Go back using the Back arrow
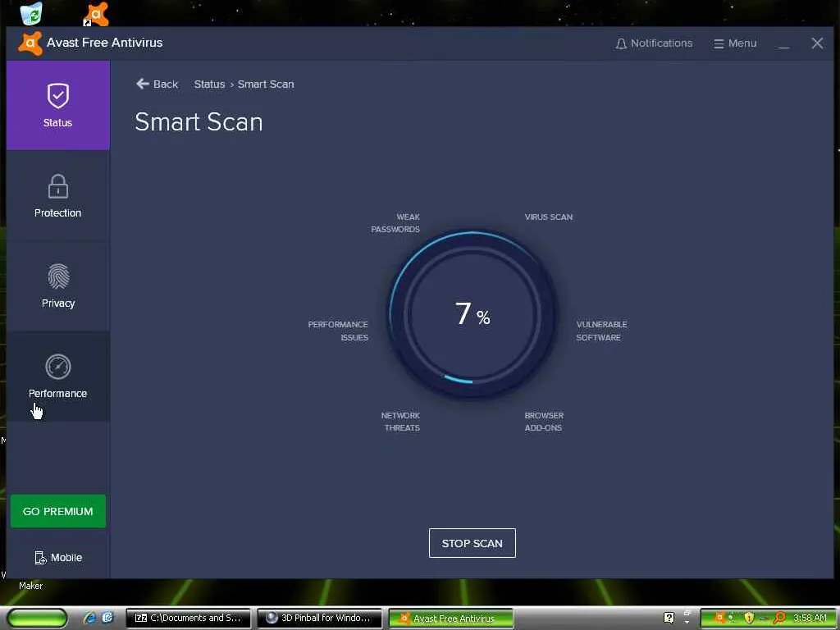Viewport: 840px width, 630px height. (x=157, y=84)
